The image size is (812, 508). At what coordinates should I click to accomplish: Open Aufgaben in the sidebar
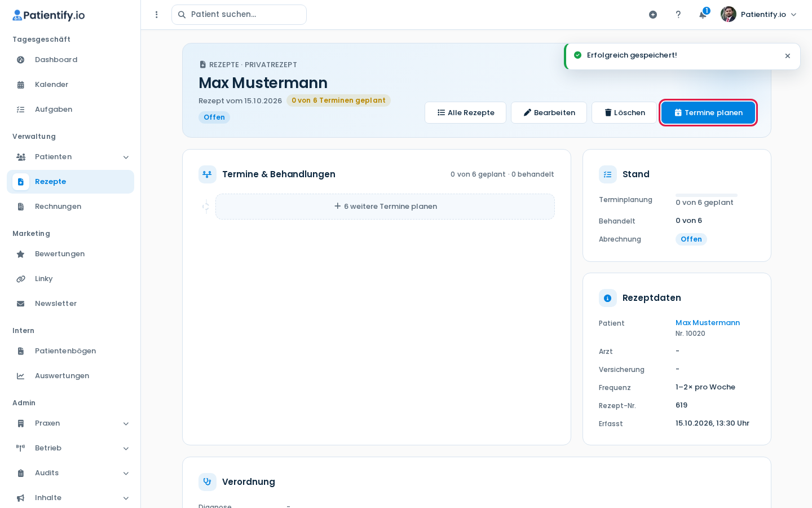pyautogui.click(x=70, y=110)
